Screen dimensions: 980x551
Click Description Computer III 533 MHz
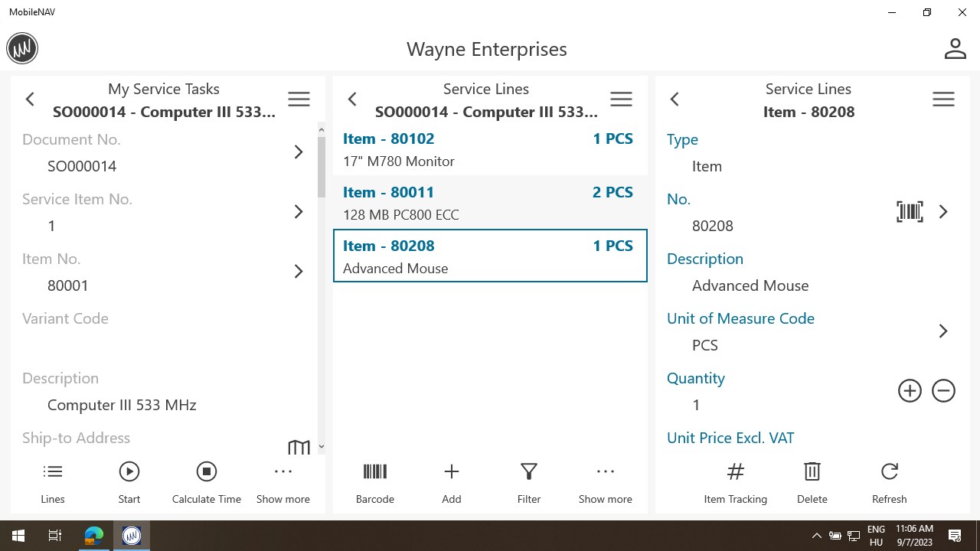[122, 405]
